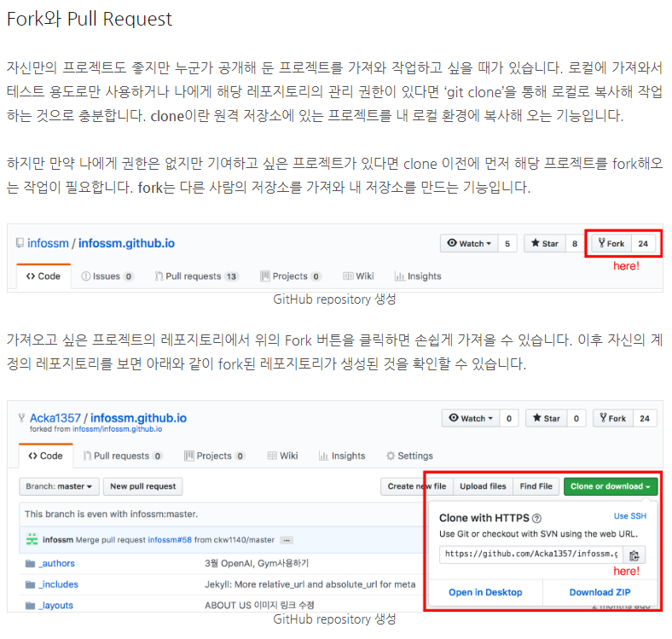Image resolution: width=672 pixels, height=639 pixels.
Task: Select the Code tab in the Acka1357 repository
Action: [x=46, y=456]
